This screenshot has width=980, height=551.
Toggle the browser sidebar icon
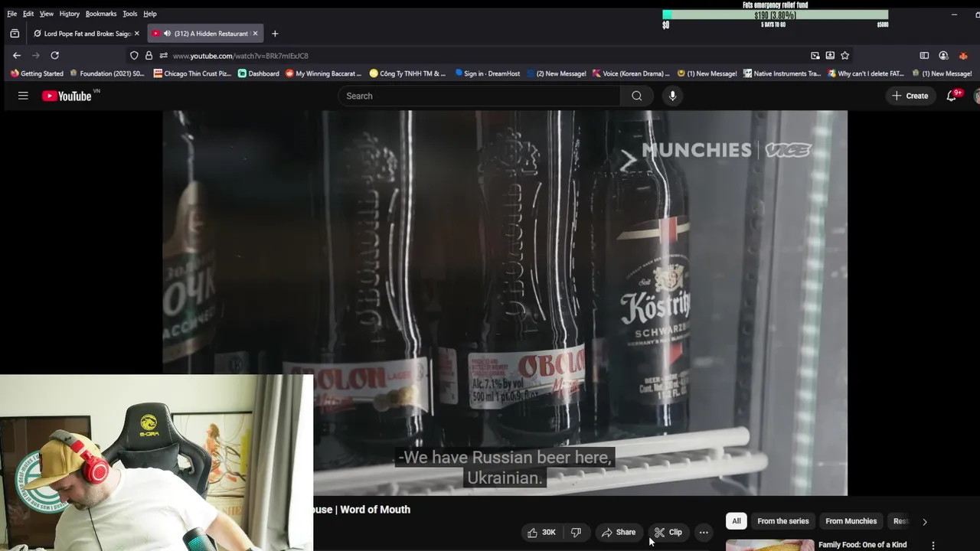tap(924, 55)
